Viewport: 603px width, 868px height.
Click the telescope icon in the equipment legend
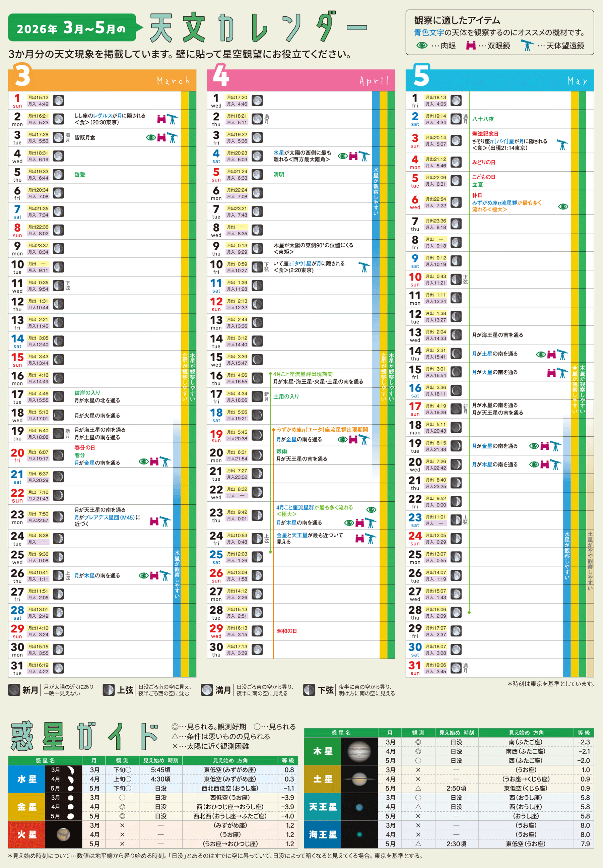pyautogui.click(x=527, y=45)
